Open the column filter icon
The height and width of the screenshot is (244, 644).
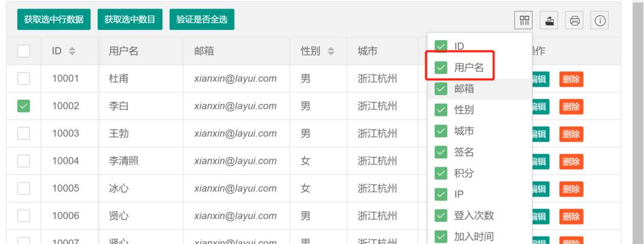click(524, 20)
